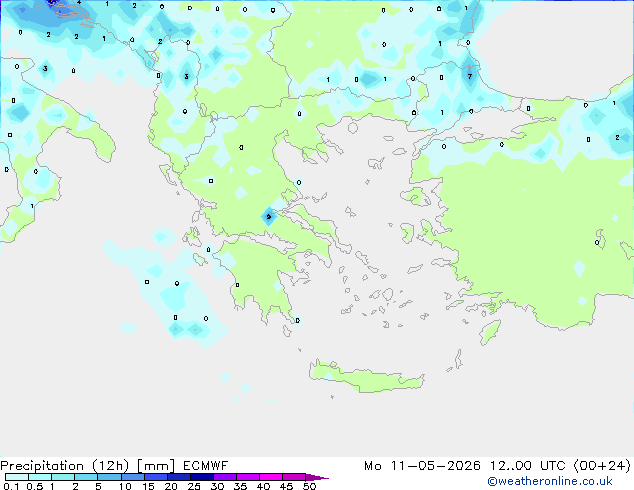Image resolution: width=634 pixels, height=490 pixels.
Task: Open the weatheronline.co.uk copyright link
Action: click(550, 482)
